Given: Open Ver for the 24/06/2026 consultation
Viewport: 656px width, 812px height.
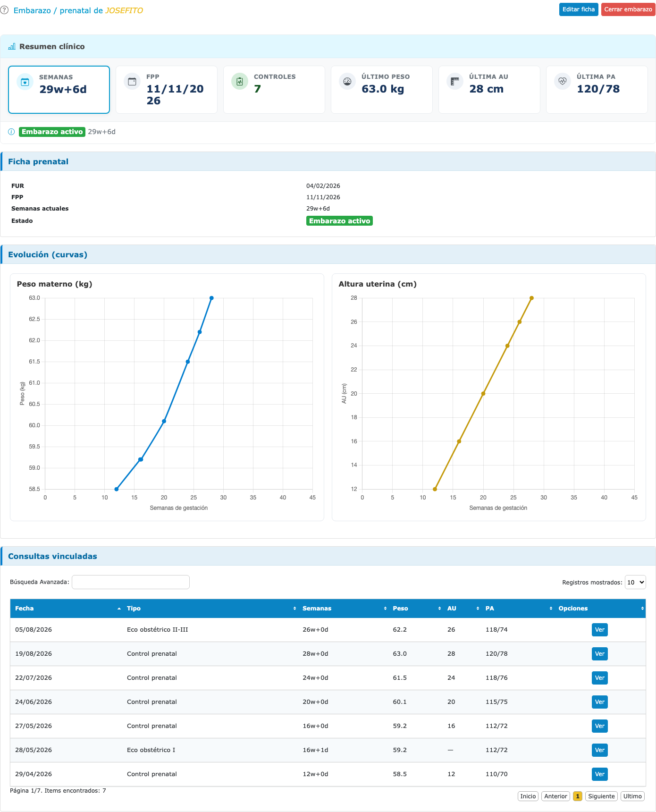Looking at the screenshot, I should [599, 702].
